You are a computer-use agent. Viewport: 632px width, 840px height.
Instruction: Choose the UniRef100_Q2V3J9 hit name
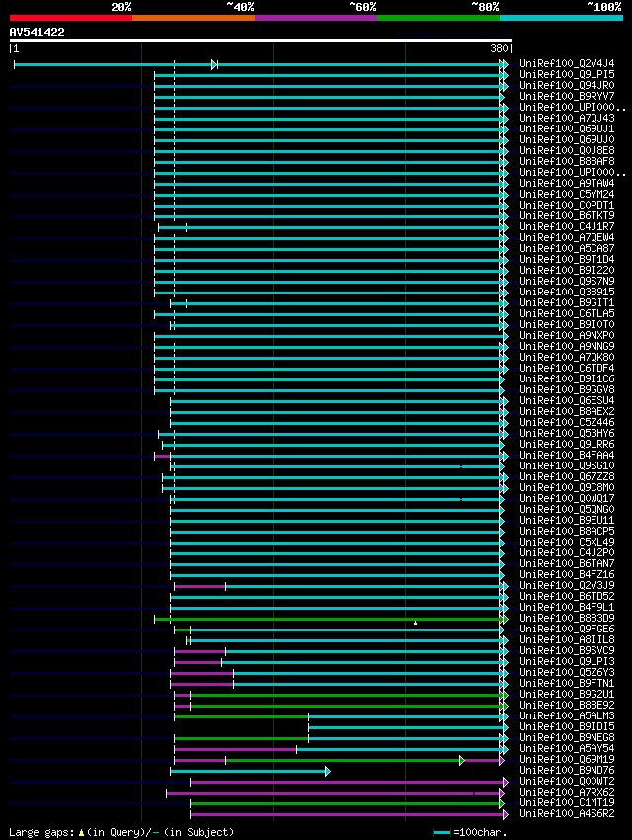567,586
